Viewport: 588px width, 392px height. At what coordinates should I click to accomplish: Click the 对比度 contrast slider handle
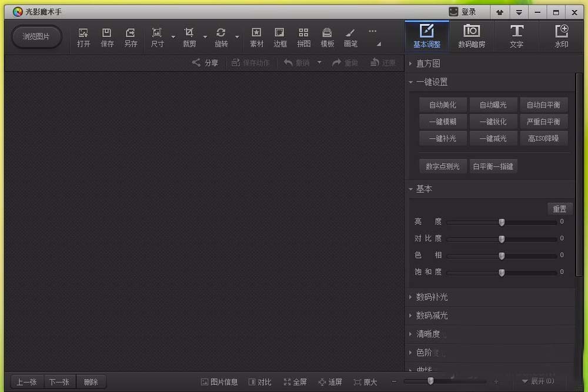tap(502, 239)
